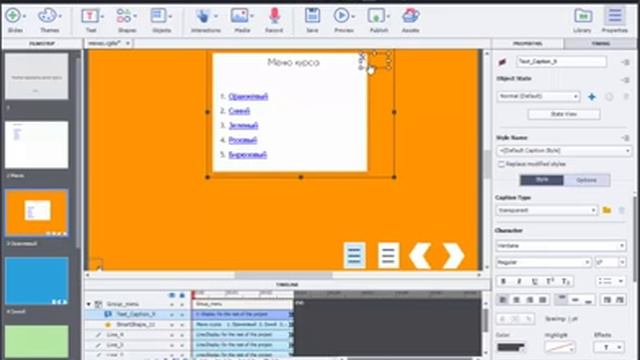Apply underline formatting in Character section
The height and width of the screenshot is (360, 640).
click(x=535, y=281)
